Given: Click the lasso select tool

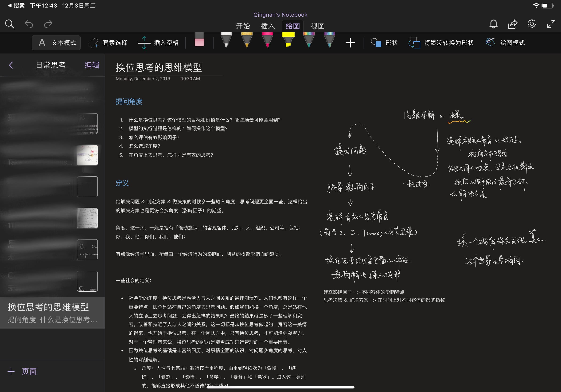Looking at the screenshot, I should point(108,43).
